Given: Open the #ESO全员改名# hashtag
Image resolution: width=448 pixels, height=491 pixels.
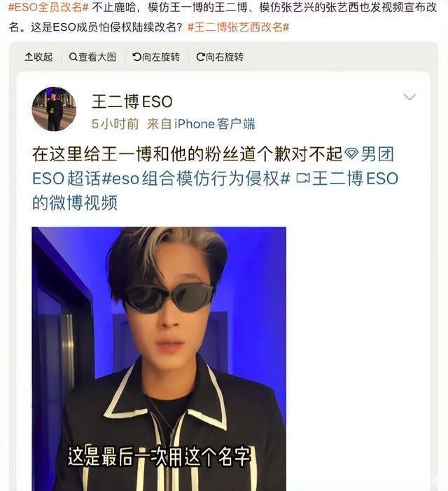Looking at the screenshot, I should (x=48, y=8).
